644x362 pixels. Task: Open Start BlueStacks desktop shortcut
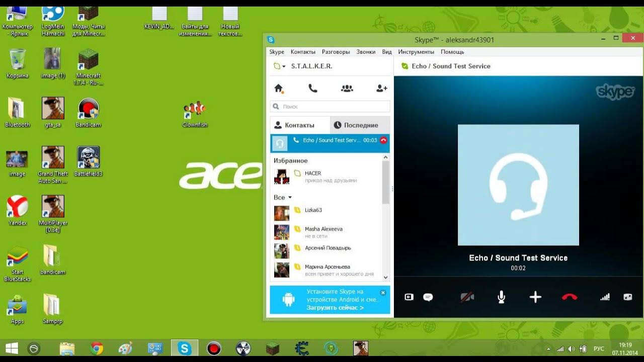[x=17, y=263]
